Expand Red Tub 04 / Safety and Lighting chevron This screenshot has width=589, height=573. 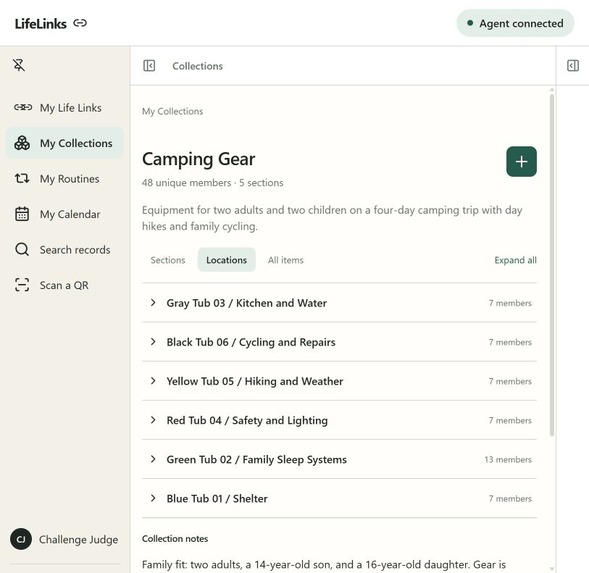[x=153, y=420]
